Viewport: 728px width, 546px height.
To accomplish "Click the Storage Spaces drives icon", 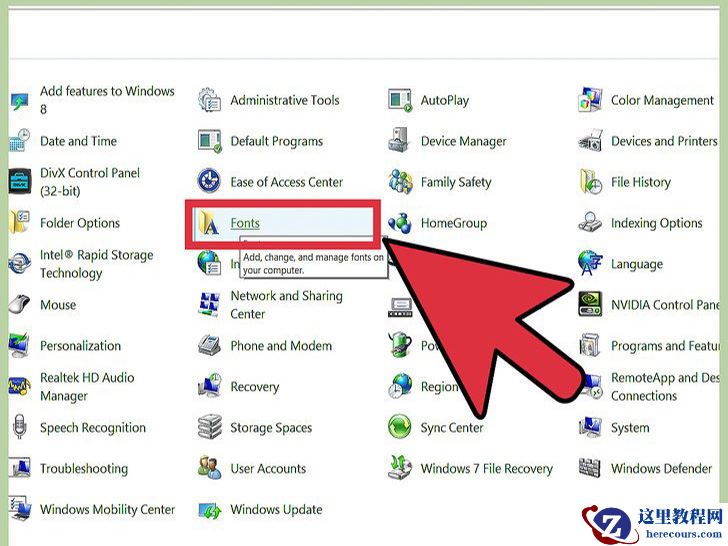I will pyautogui.click(x=209, y=427).
